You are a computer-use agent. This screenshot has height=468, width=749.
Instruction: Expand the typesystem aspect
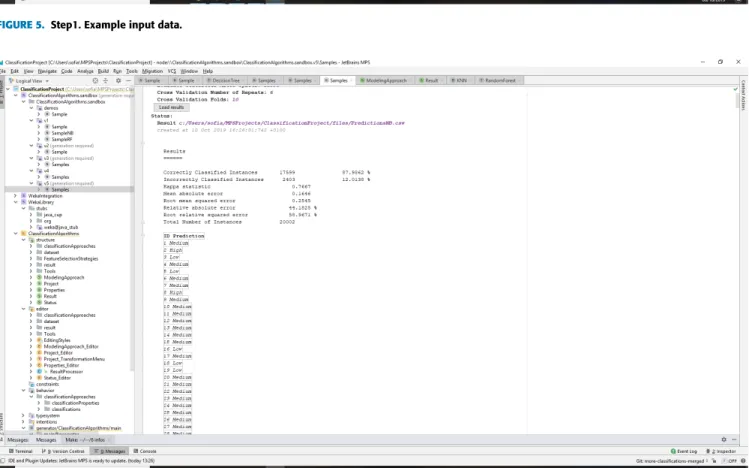point(23,415)
